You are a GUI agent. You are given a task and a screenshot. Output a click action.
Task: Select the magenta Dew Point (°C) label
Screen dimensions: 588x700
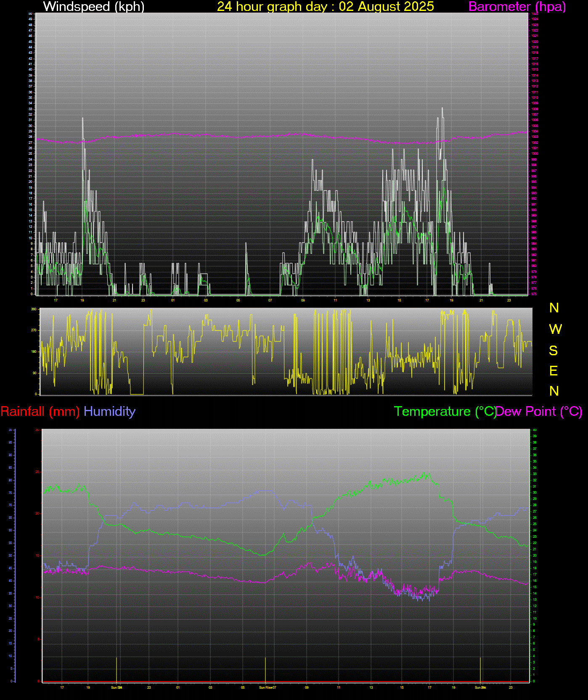pyautogui.click(x=539, y=411)
